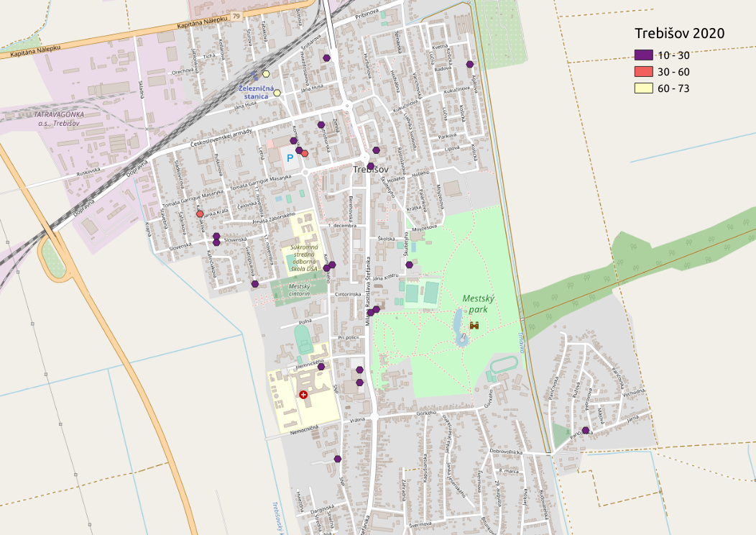Click the purple hexagon on Jilemnického street
756x535 pixels.
click(321, 367)
